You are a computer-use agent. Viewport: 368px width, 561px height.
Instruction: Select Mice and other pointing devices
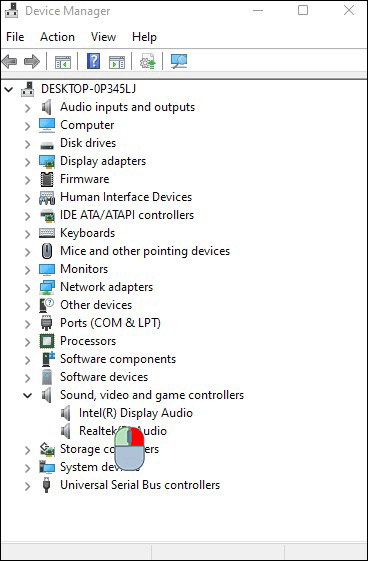[145, 251]
